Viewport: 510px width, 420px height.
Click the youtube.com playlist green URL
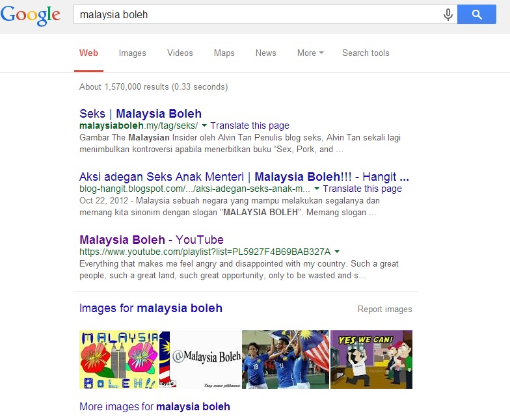click(205, 252)
